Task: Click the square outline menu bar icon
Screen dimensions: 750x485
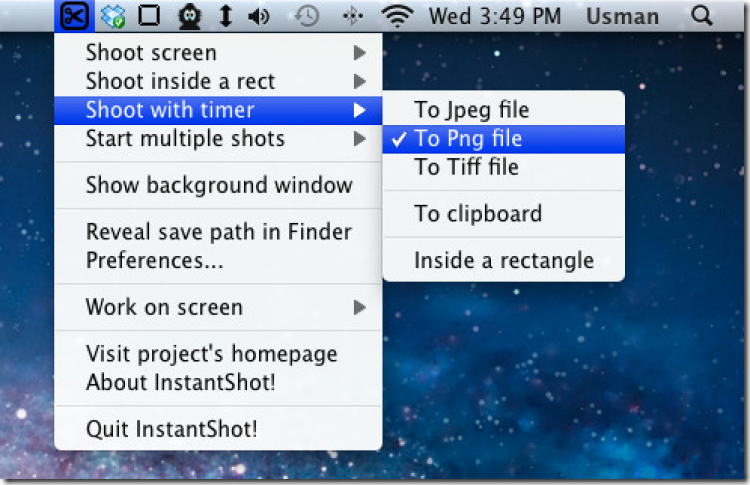Action: pos(149,16)
